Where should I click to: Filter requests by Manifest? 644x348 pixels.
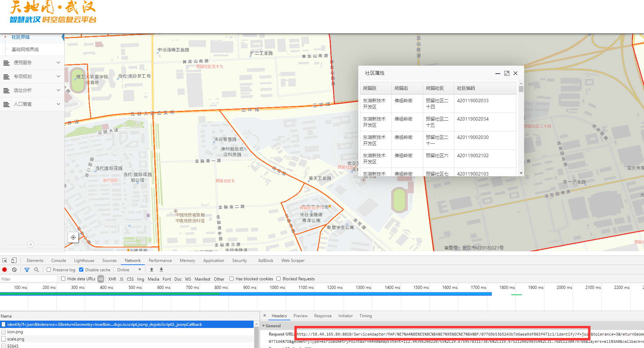(x=202, y=279)
